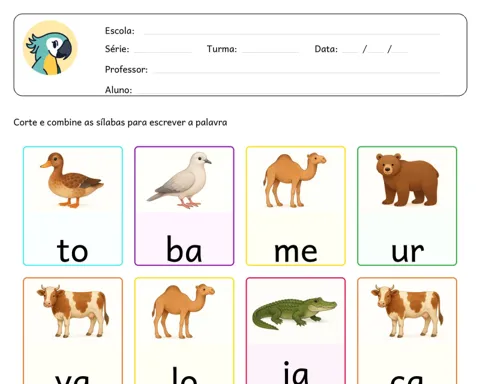This screenshot has height=384, width=480.
Task: Click the syllable 'me' text
Action: pyautogui.click(x=295, y=252)
